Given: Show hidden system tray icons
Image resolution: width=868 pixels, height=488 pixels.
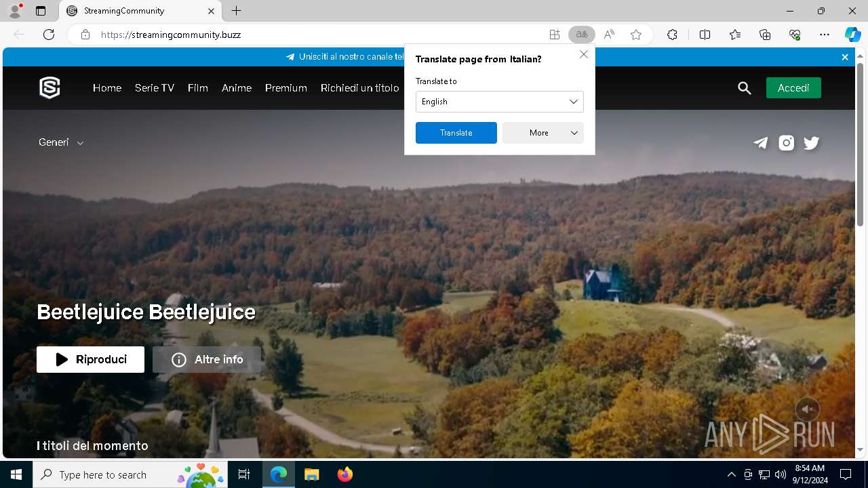Looking at the screenshot, I should (x=731, y=474).
